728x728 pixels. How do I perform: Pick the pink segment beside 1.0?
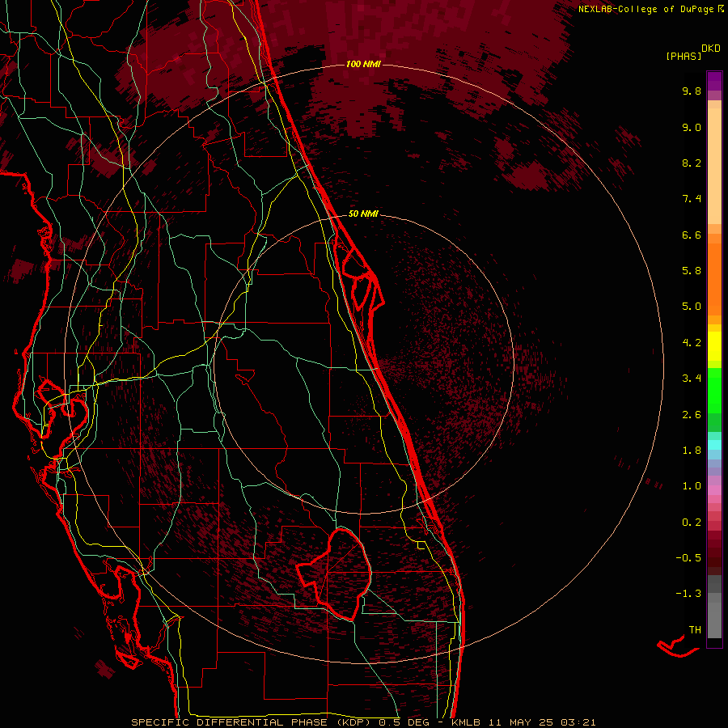pos(714,490)
